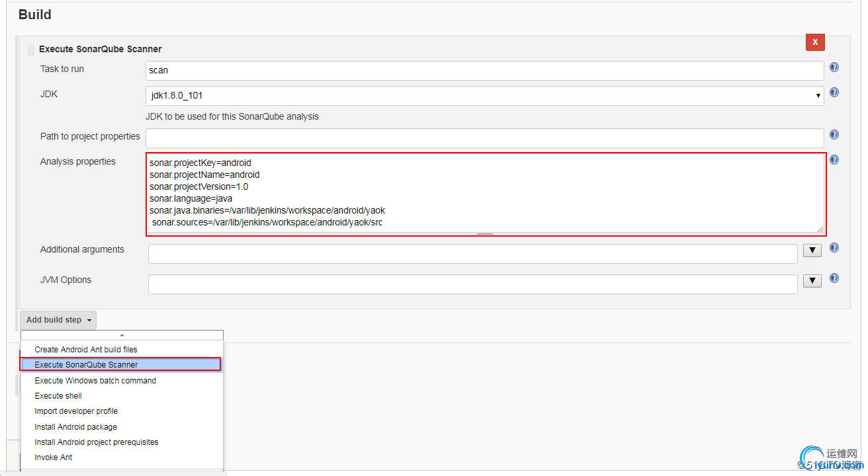Choose Import developer profile
This screenshot has width=868, height=476.
[x=122, y=411]
